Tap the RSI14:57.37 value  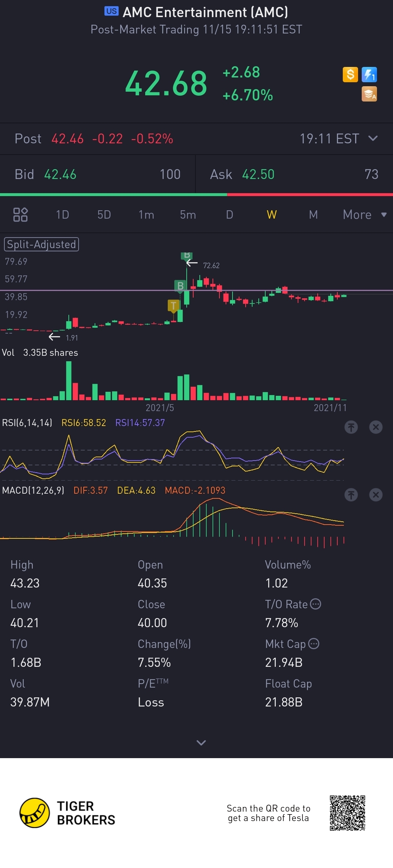pos(140,423)
